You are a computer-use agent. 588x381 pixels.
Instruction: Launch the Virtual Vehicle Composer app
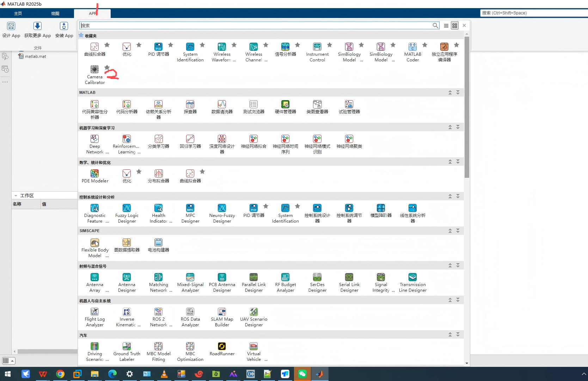tap(253, 351)
